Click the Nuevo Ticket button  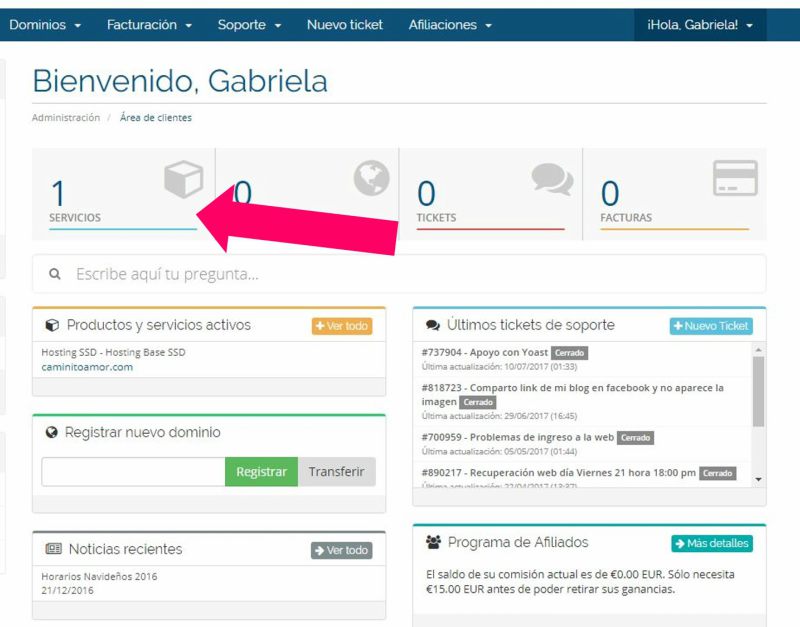(711, 326)
